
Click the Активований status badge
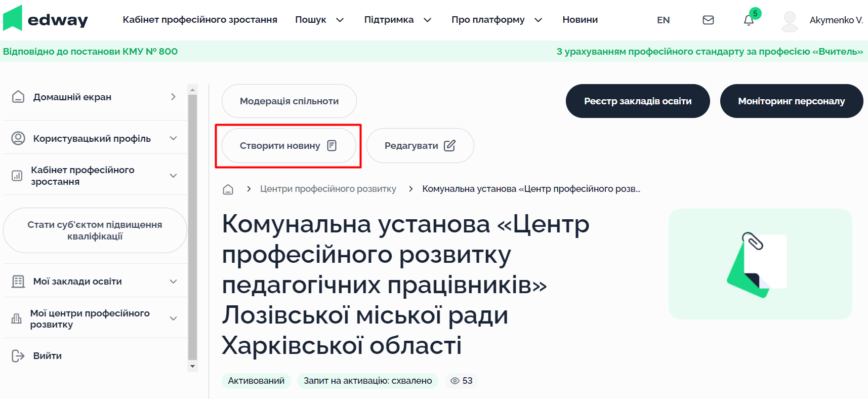point(256,381)
